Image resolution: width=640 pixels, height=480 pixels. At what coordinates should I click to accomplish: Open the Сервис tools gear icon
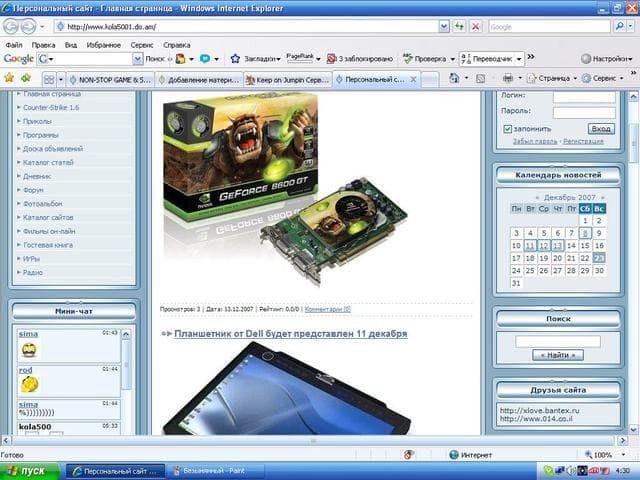586,78
